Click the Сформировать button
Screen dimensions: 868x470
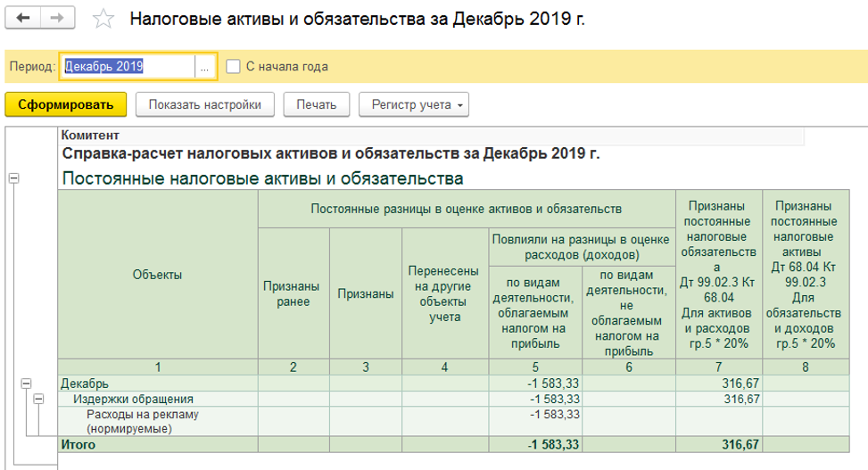pos(66,104)
